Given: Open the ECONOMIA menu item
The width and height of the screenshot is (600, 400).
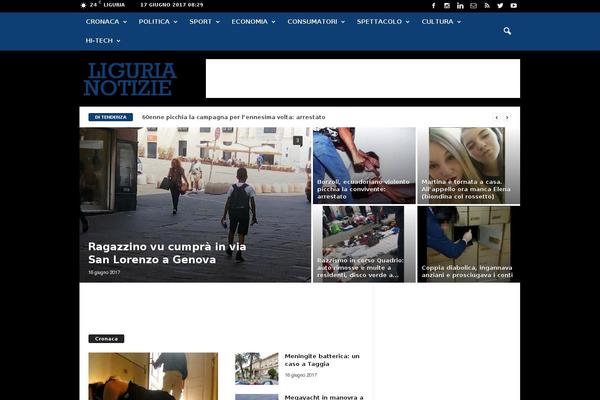Looking at the screenshot, I should click(249, 22).
